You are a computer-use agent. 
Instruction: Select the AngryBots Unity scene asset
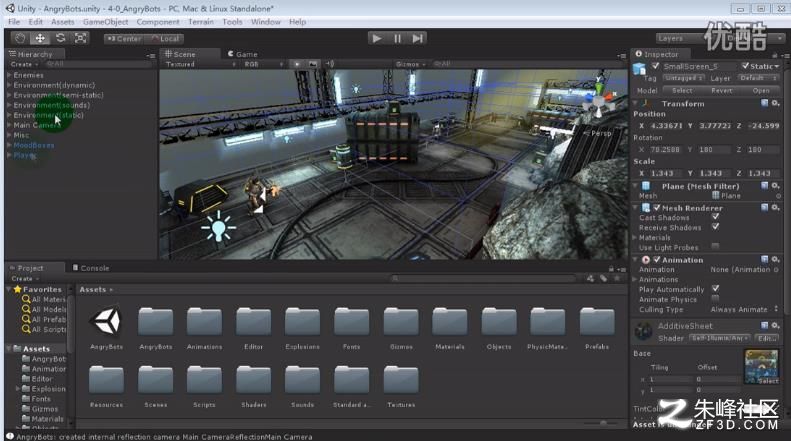point(106,321)
